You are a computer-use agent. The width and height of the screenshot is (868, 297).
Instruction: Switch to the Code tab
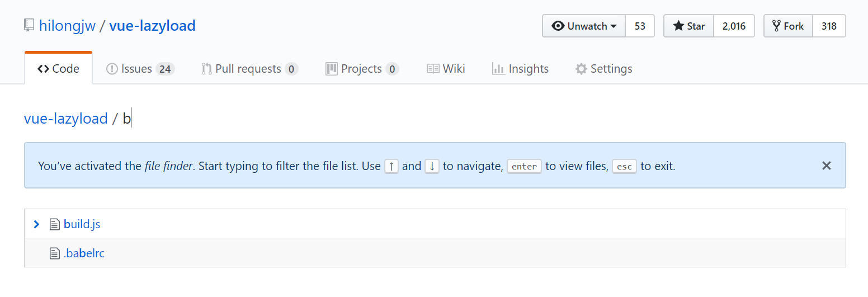58,69
